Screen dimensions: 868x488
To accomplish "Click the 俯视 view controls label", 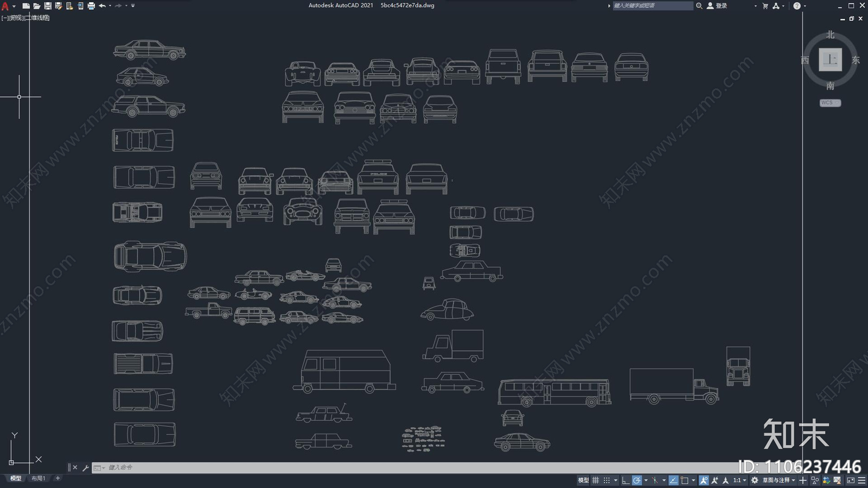I will pyautogui.click(x=16, y=18).
